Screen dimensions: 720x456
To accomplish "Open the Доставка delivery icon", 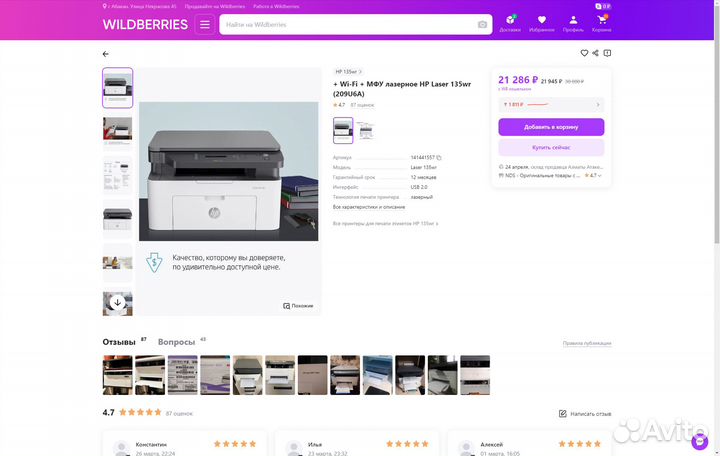I will (510, 23).
